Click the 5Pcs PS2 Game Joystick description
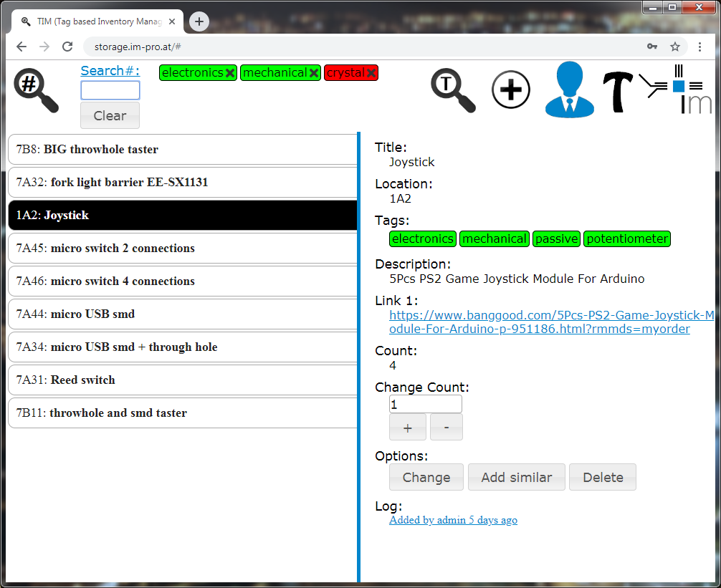This screenshot has width=721, height=588. [517, 279]
